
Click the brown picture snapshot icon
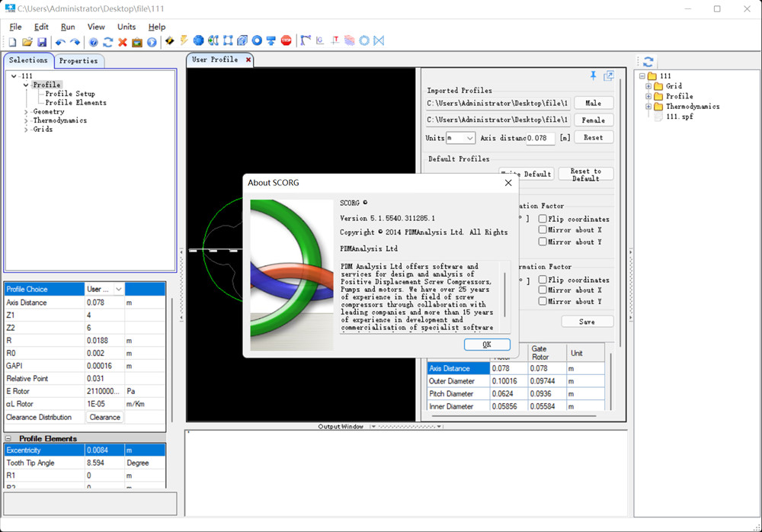(137, 43)
